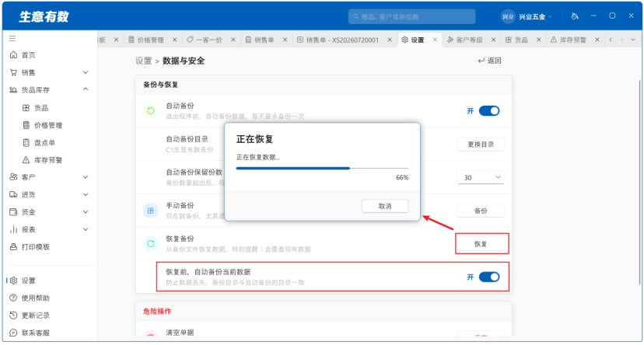Image resolution: width=644 pixels, height=345 pixels.
Task: Expand the 销售 sidebar section
Action: (x=86, y=72)
